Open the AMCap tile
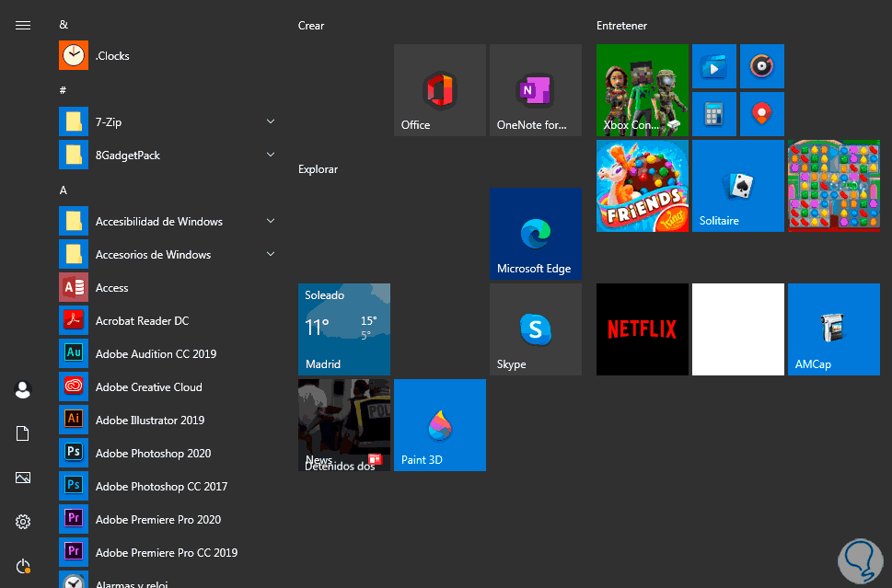The width and height of the screenshot is (892, 588). point(833,329)
